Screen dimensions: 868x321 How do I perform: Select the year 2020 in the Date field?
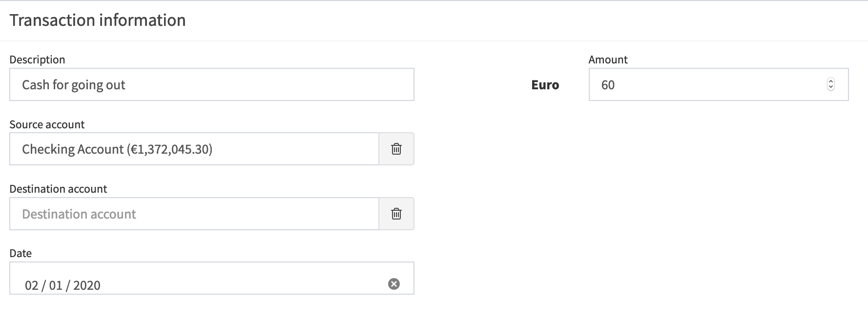click(86, 284)
